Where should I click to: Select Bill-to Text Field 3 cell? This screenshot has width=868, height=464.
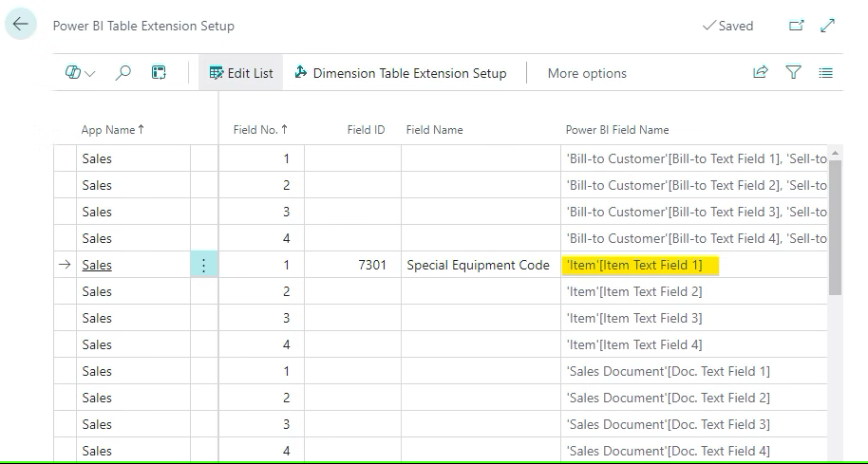(x=694, y=212)
